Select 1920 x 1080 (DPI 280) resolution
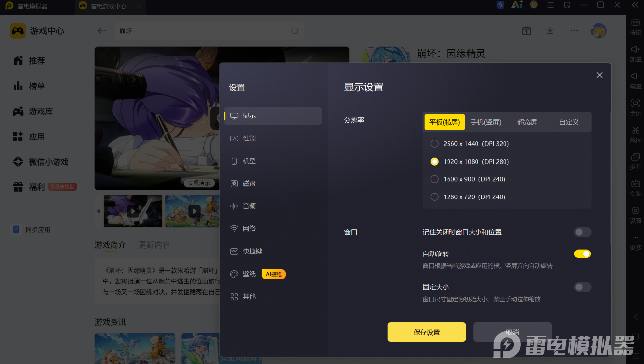Image resolution: width=644 pixels, height=364 pixels. tap(470, 162)
